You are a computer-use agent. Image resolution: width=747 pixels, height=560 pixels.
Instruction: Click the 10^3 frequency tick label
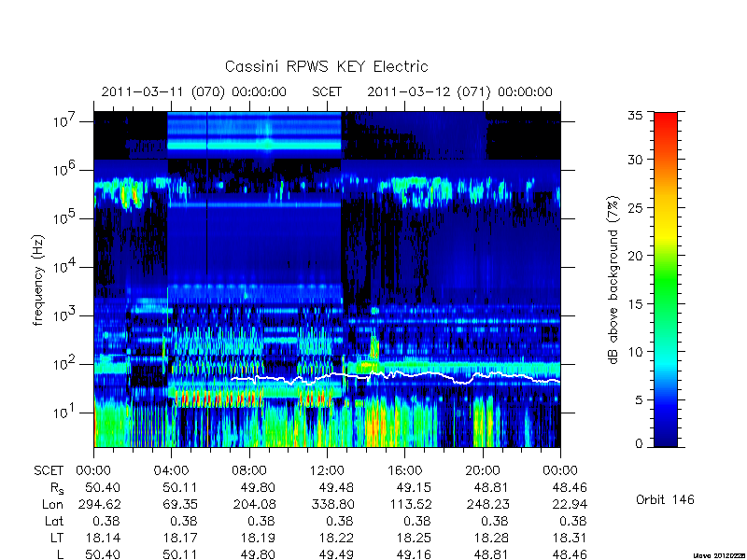[65, 315]
